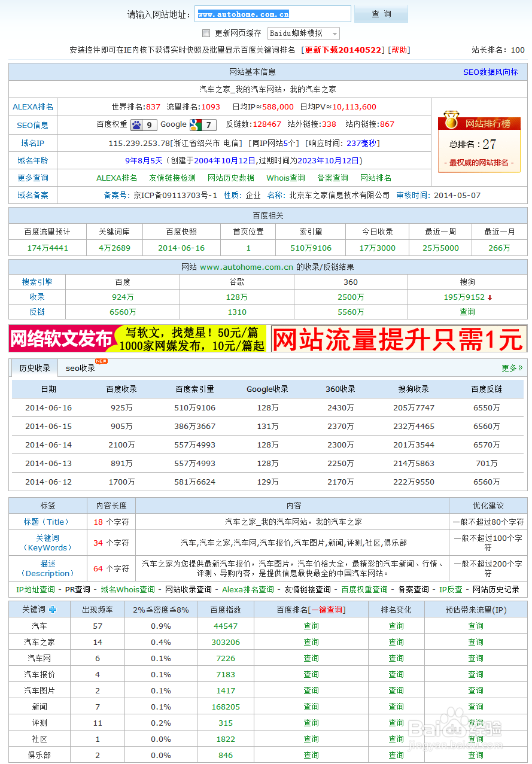Open the 域名Whois查询 footer link
The height and width of the screenshot is (764, 532).
click(127, 590)
